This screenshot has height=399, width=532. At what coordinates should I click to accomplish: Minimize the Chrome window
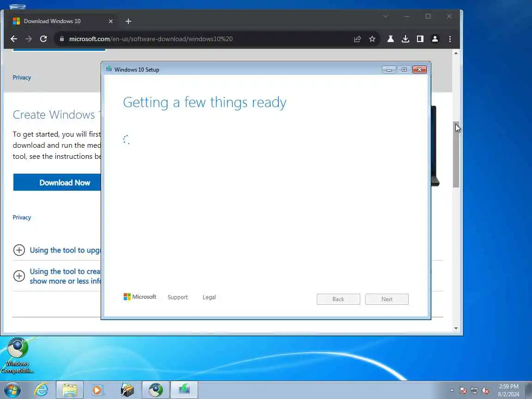click(406, 16)
